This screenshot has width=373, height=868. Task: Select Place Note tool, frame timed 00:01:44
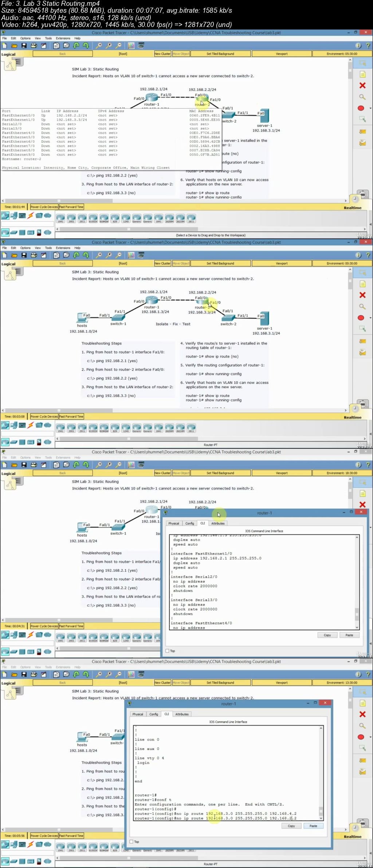[x=362, y=74]
